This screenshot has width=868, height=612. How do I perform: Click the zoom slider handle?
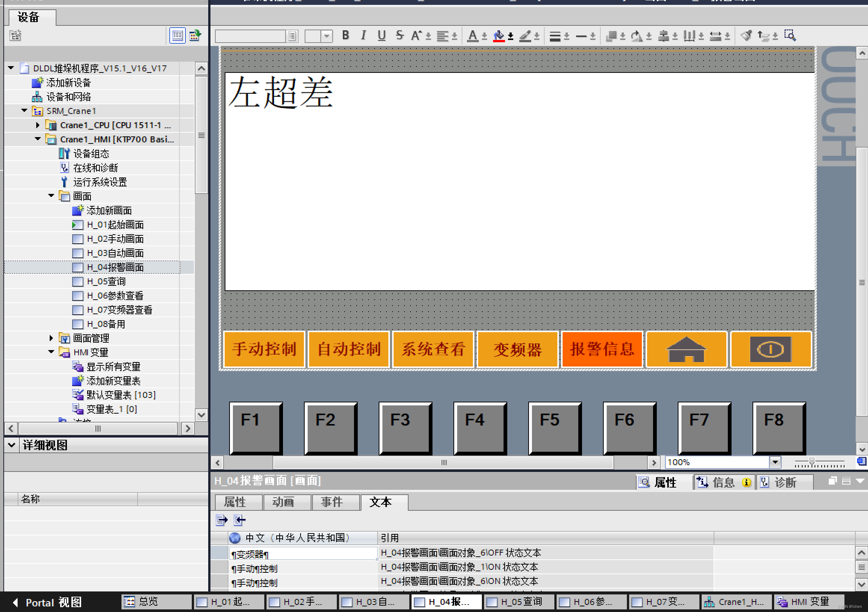point(811,461)
